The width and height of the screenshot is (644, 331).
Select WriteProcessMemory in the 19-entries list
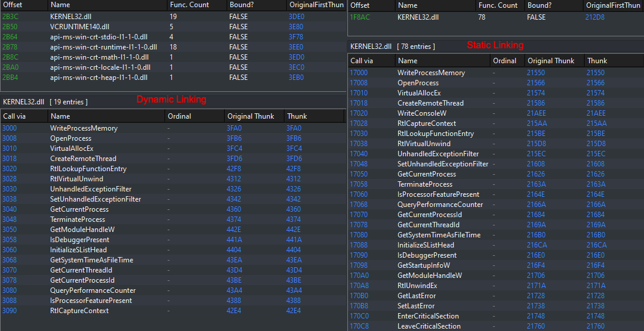click(x=84, y=128)
